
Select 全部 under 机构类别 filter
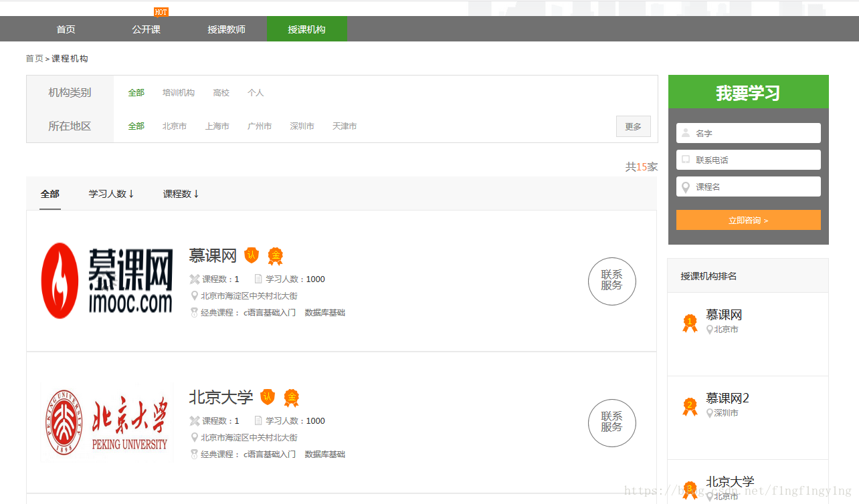[136, 93]
